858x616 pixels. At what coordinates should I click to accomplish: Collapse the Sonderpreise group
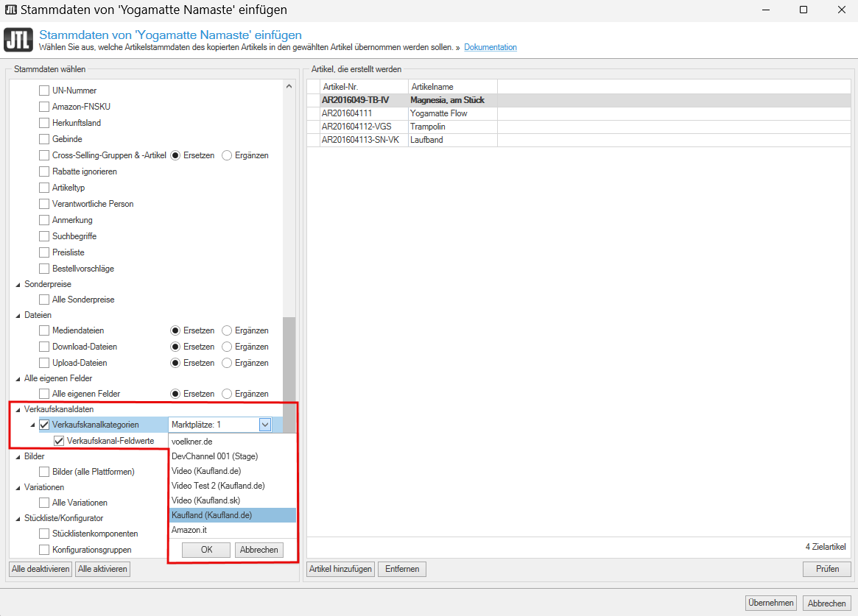tap(18, 284)
